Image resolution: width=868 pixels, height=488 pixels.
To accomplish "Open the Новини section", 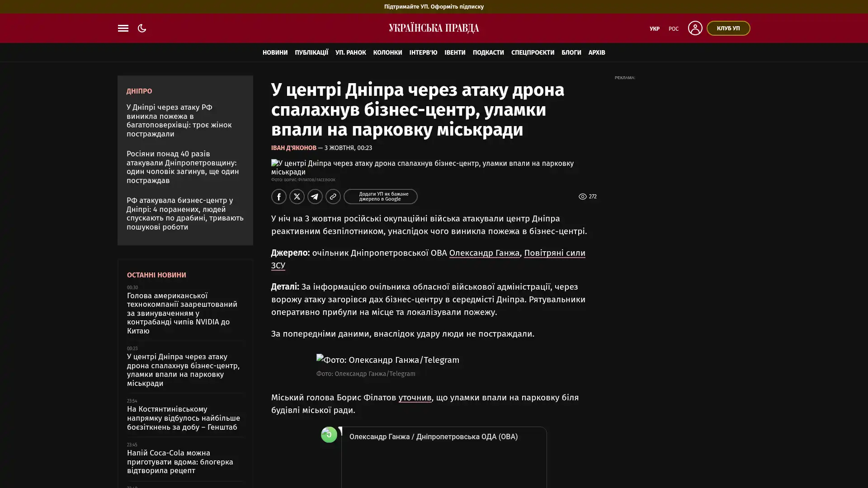I will (275, 52).
